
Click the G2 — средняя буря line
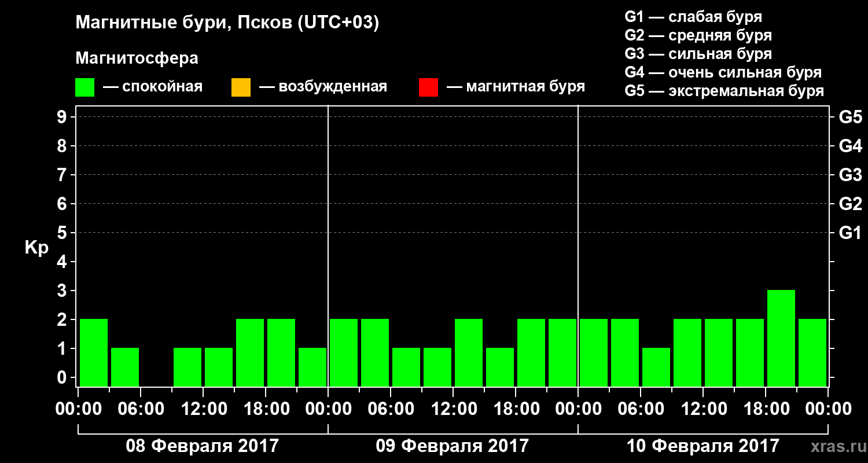click(698, 35)
